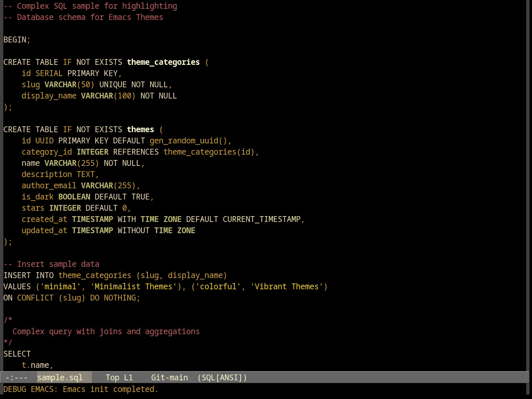The width and height of the screenshot is (532, 399).
Task: Click the vertical scrollbar at the window's right edge
Action: pos(529,185)
